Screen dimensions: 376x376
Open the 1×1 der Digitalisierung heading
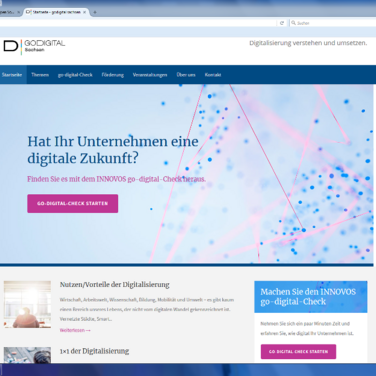click(94, 351)
